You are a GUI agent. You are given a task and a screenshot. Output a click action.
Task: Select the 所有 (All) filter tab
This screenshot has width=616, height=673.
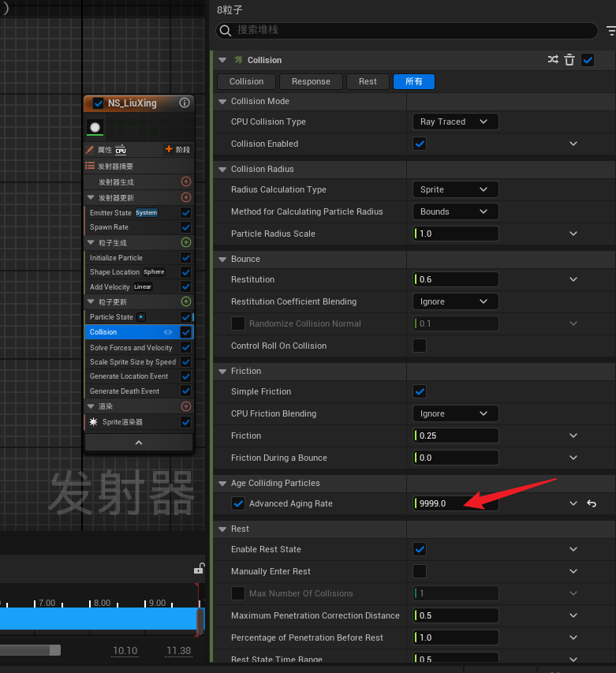(x=414, y=81)
